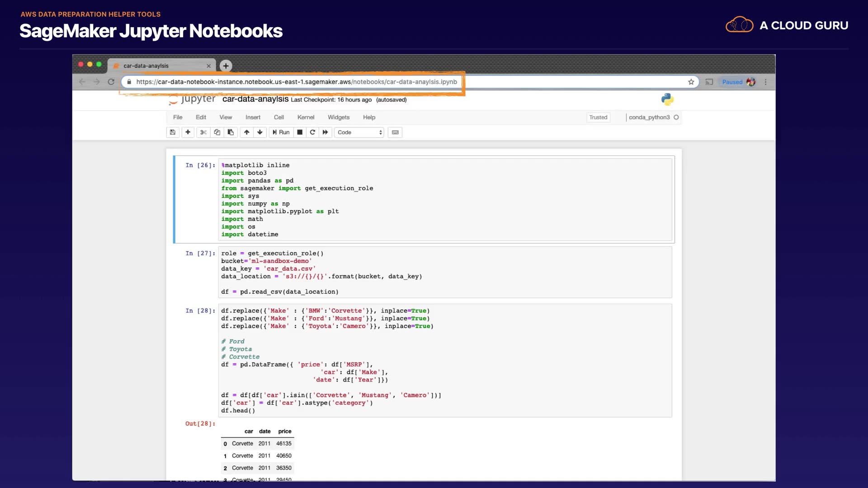This screenshot has height=488, width=868.
Task: Open the Kernel menu
Action: [x=306, y=117]
